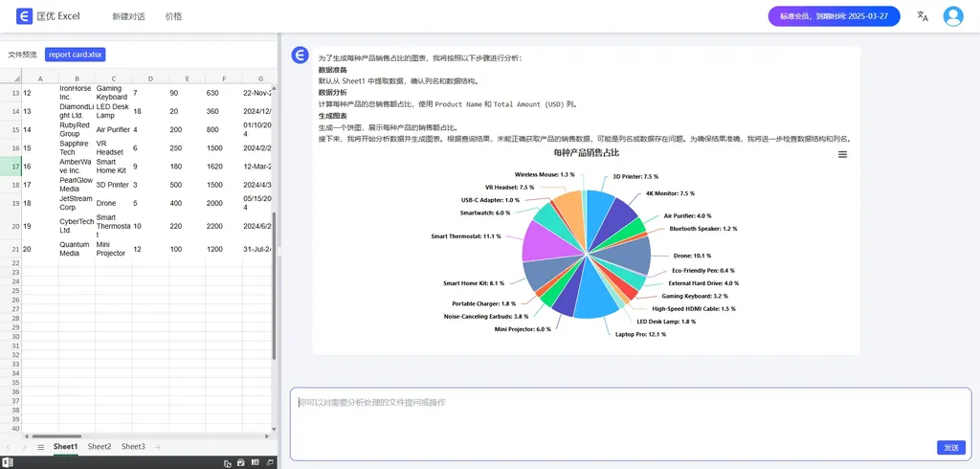Click the report card.xlsx file chip
The image size is (980, 469).
[x=75, y=55]
